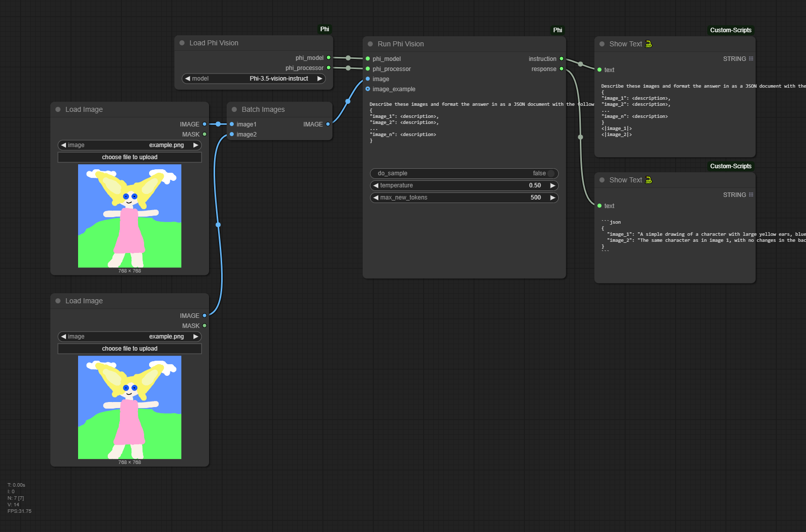Collapse the Batch Images node

pyautogui.click(x=234, y=109)
